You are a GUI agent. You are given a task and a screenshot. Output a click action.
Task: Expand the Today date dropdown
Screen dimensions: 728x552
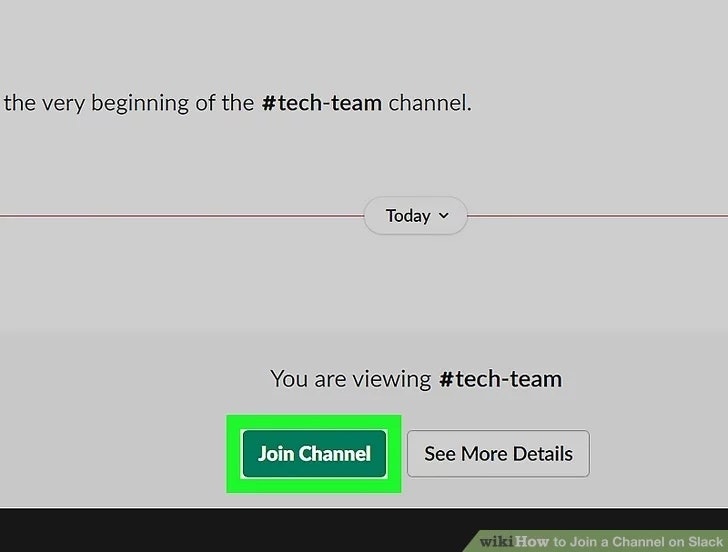[x=416, y=216]
